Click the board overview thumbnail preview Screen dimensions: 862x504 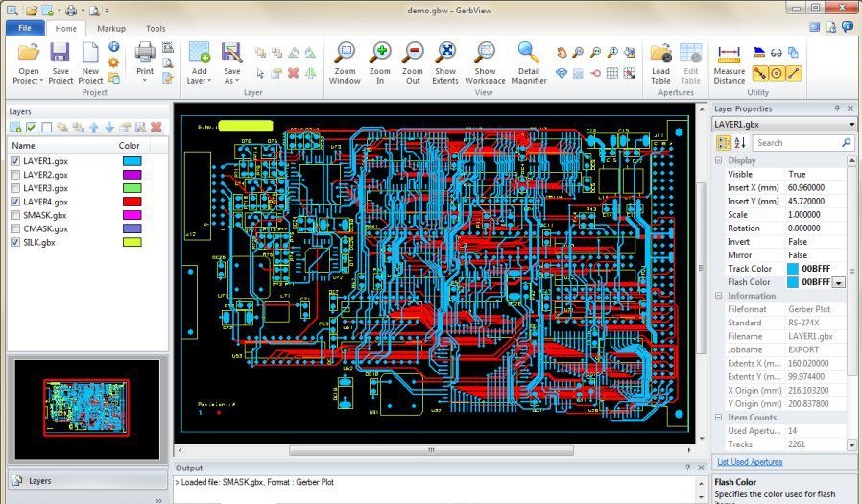click(86, 410)
